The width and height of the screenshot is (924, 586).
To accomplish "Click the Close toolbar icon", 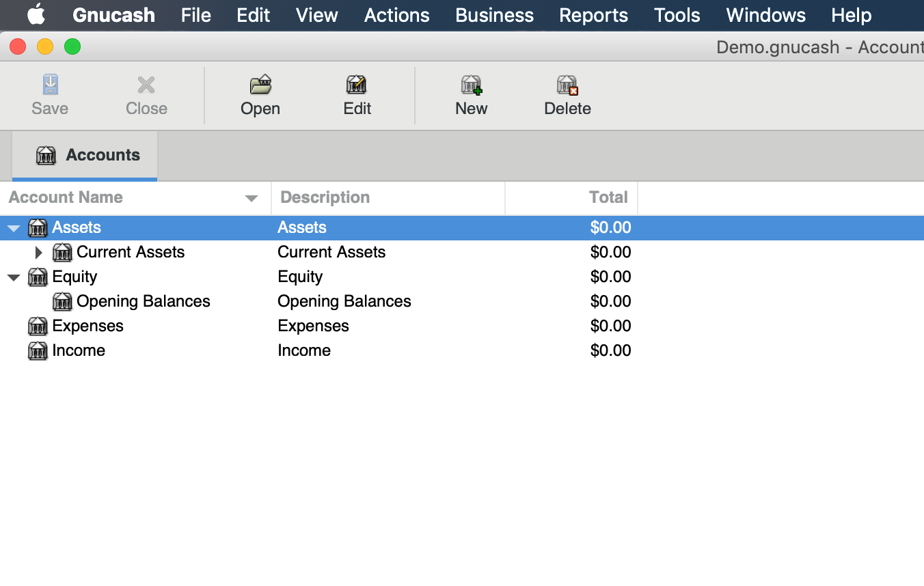I will tap(146, 85).
